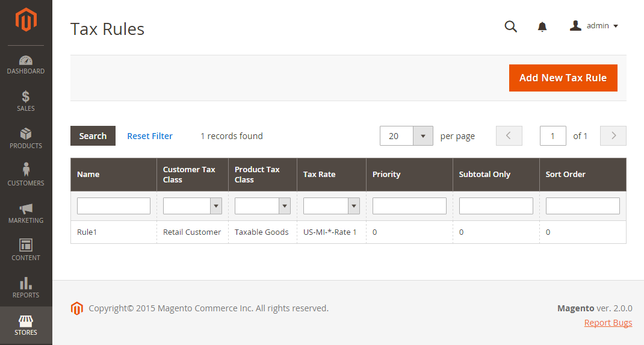Open the Customer Tax Class filter dropdown
This screenshot has height=345, width=644.
pos(192,206)
